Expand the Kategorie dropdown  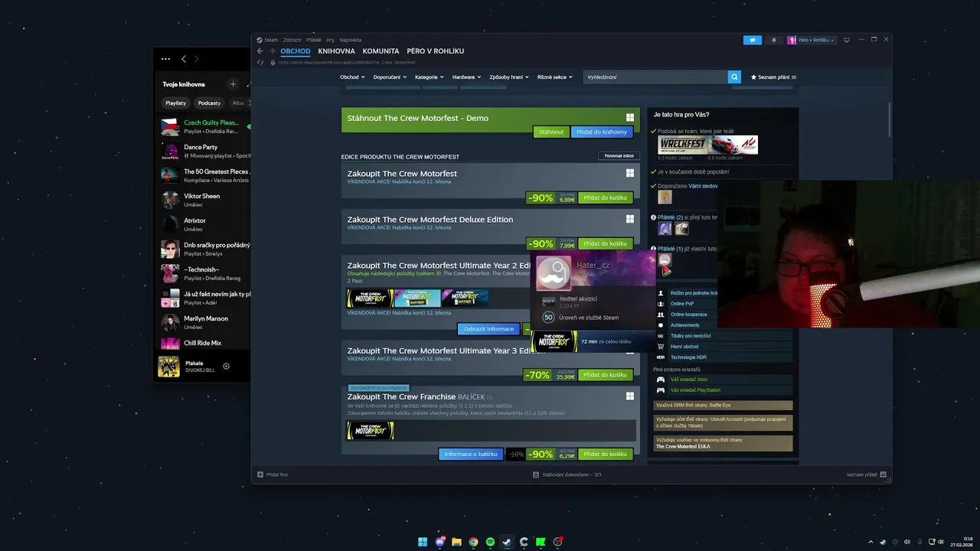(x=430, y=77)
